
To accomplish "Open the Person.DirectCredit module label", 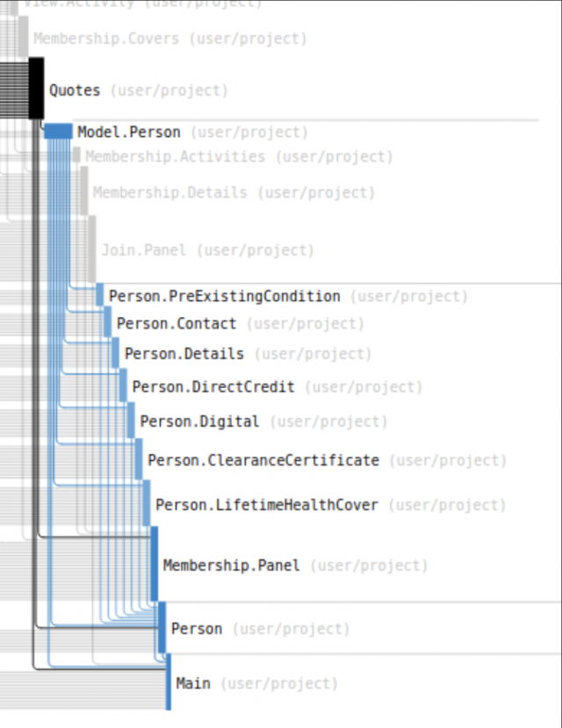I will tap(213, 386).
